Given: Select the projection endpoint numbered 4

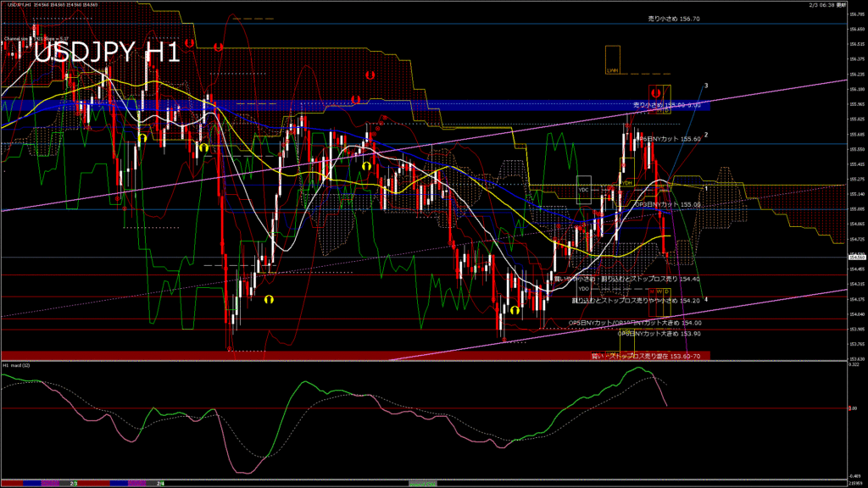Looking at the screenshot, I should [706, 299].
